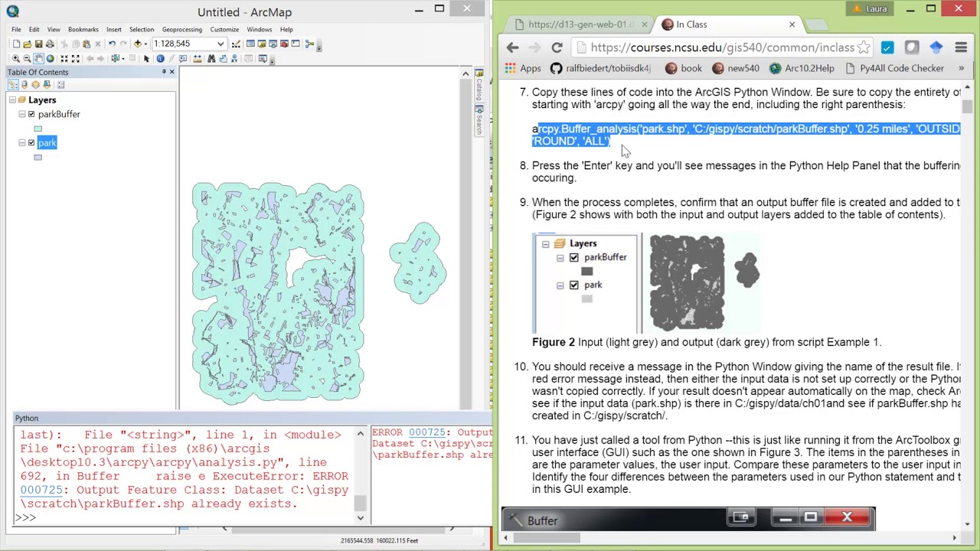Viewport: 980px width, 551px height.
Task: Show more Chrome bookmarks with the chevron
Action: (961, 68)
